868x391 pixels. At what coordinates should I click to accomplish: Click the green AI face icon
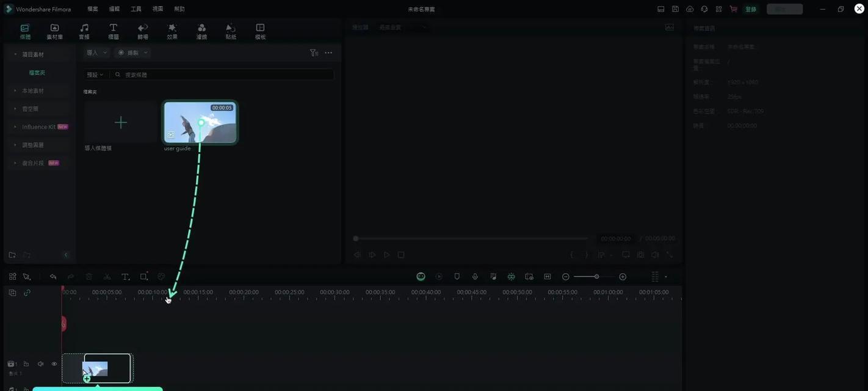421,277
